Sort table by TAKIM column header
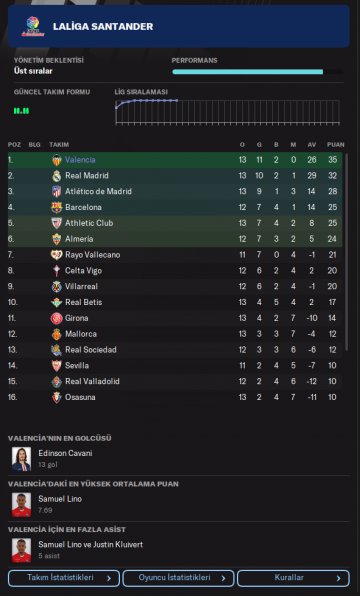Image resolution: width=360 pixels, height=596 pixels. point(59,144)
